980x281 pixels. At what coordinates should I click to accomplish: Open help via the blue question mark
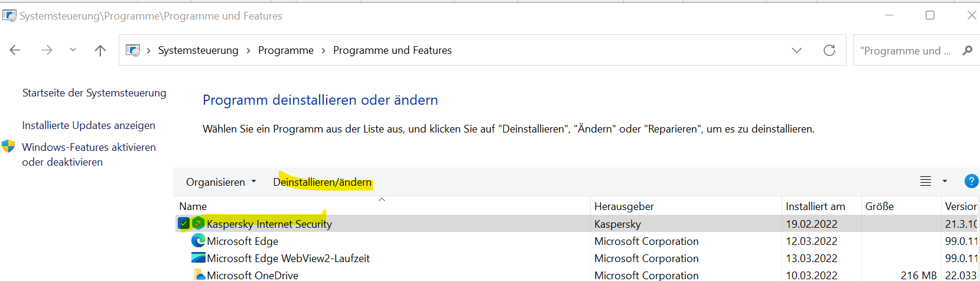click(971, 182)
